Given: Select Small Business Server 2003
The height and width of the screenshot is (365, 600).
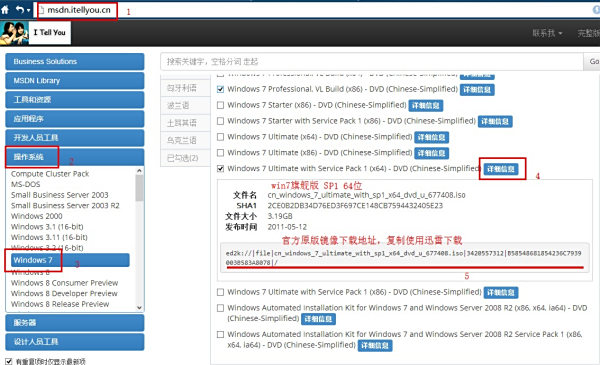Looking at the screenshot, I should (59, 195).
